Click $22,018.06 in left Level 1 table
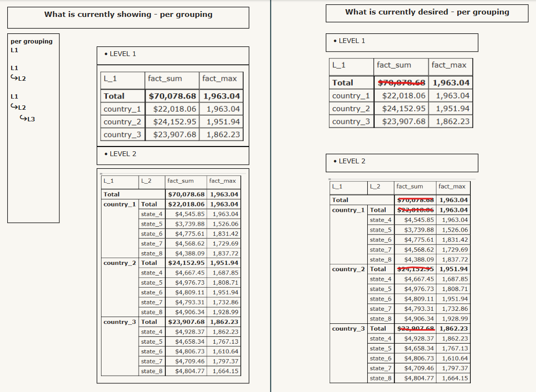536x392 pixels. point(174,109)
